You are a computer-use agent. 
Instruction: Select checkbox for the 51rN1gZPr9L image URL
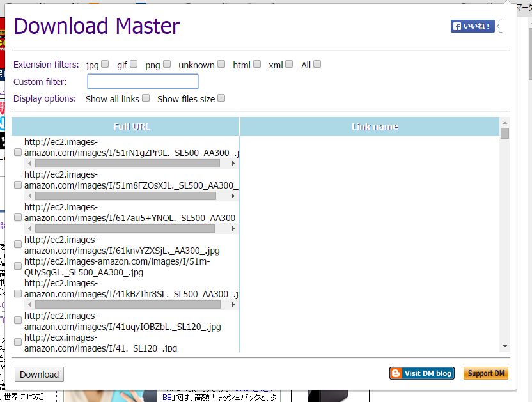point(18,152)
